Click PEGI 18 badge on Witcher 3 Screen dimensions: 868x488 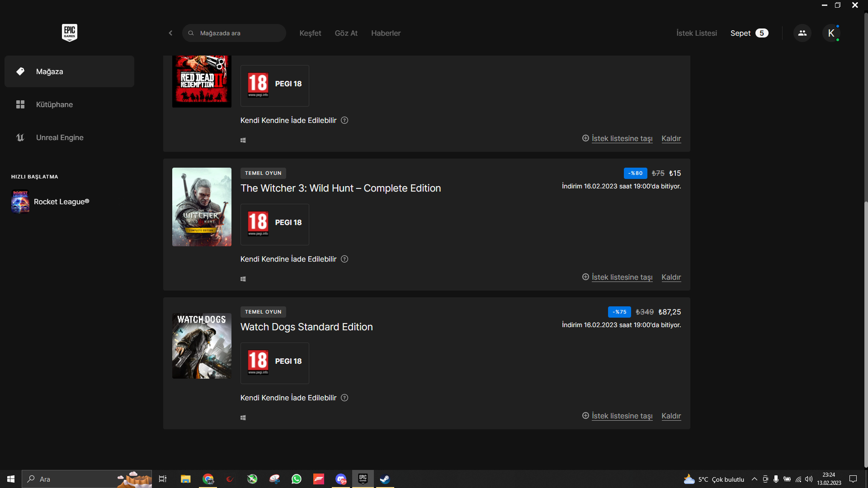click(x=275, y=225)
